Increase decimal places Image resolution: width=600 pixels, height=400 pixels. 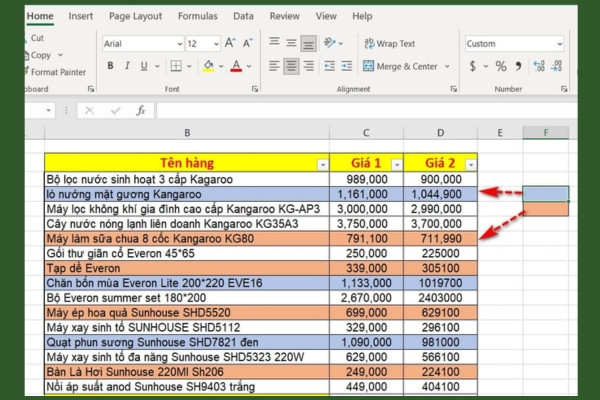click(539, 66)
